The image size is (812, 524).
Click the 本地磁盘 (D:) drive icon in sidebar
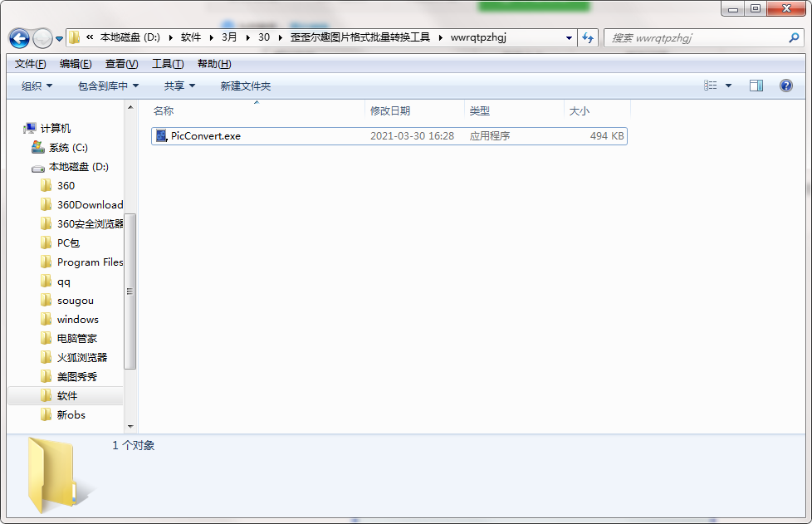(38, 168)
